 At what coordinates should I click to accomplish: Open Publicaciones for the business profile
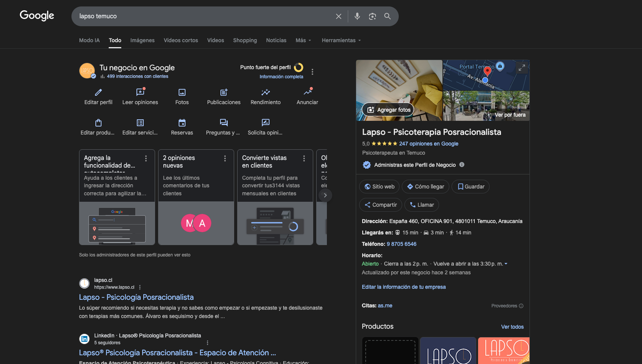pyautogui.click(x=224, y=92)
